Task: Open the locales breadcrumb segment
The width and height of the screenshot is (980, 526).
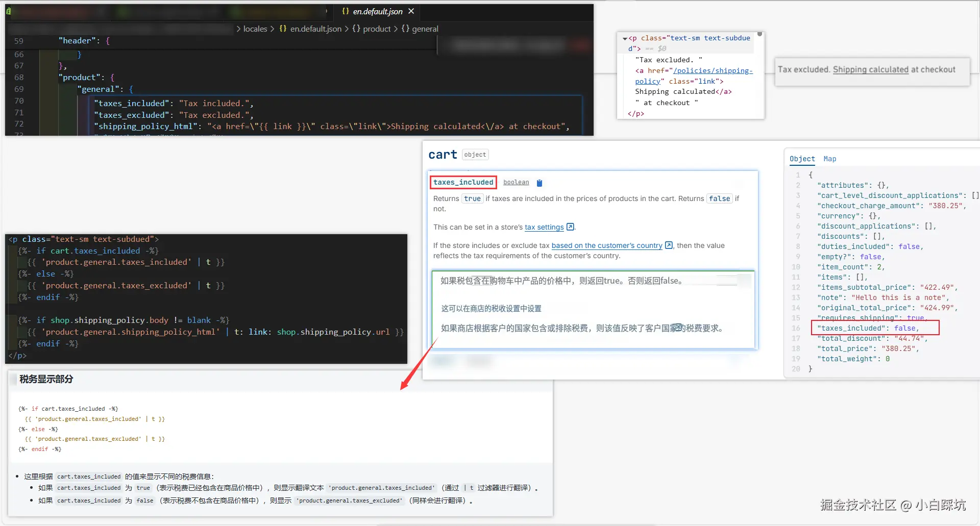Action: (255, 29)
